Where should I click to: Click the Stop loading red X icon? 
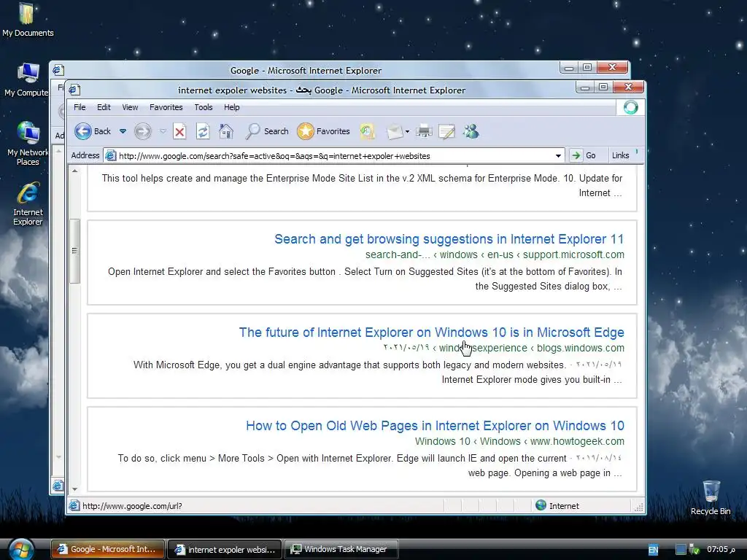[x=179, y=131]
